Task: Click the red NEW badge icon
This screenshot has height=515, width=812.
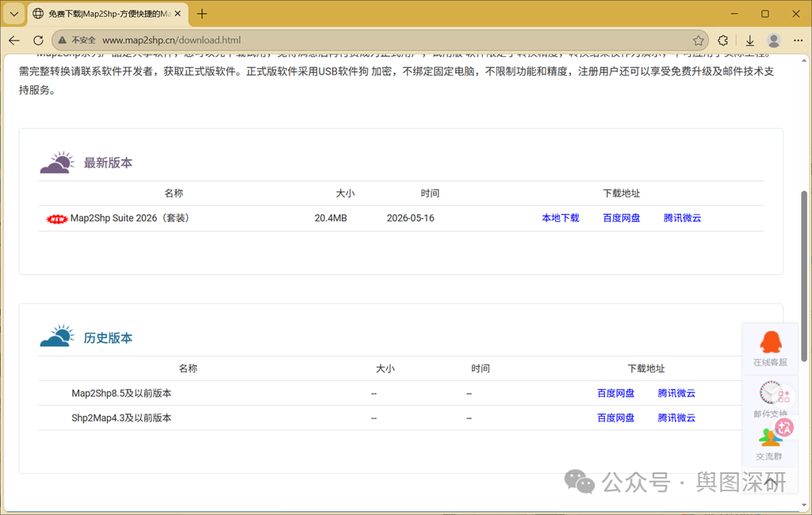Action: pos(56,219)
